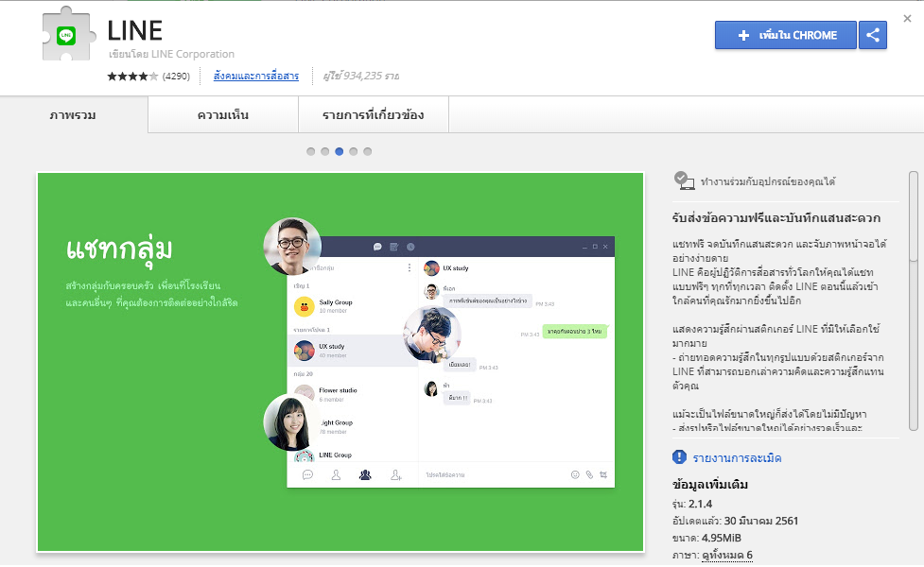Screen dimensions: 924x567
Task: Click the UX study chat header avatar
Action: tap(431, 268)
